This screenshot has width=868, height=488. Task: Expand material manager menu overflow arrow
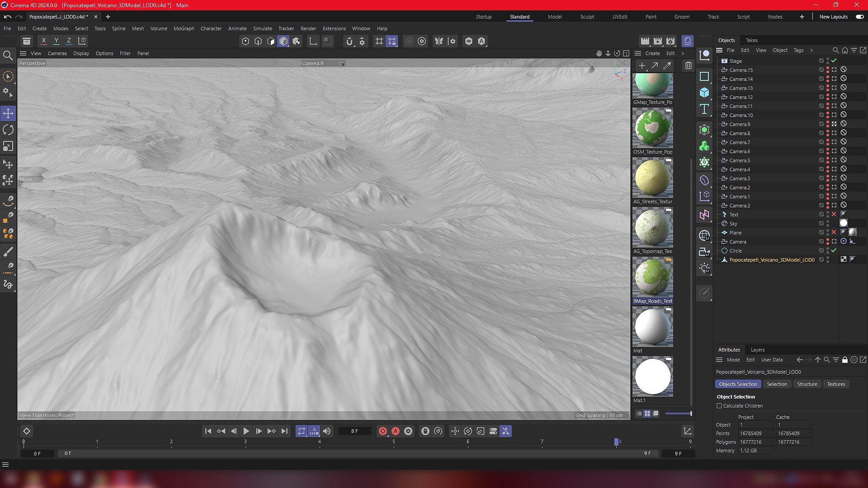pyautogui.click(x=683, y=53)
